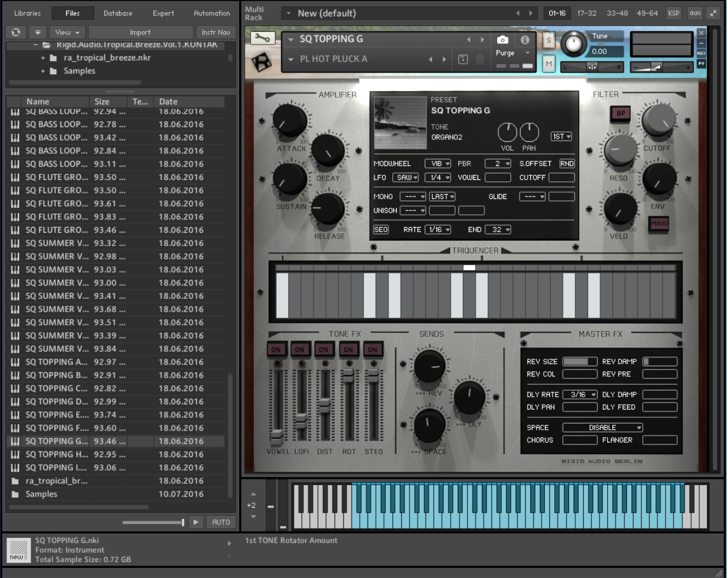The image size is (728, 578).
Task: Play the sample preview in the browser
Action: 196,522
